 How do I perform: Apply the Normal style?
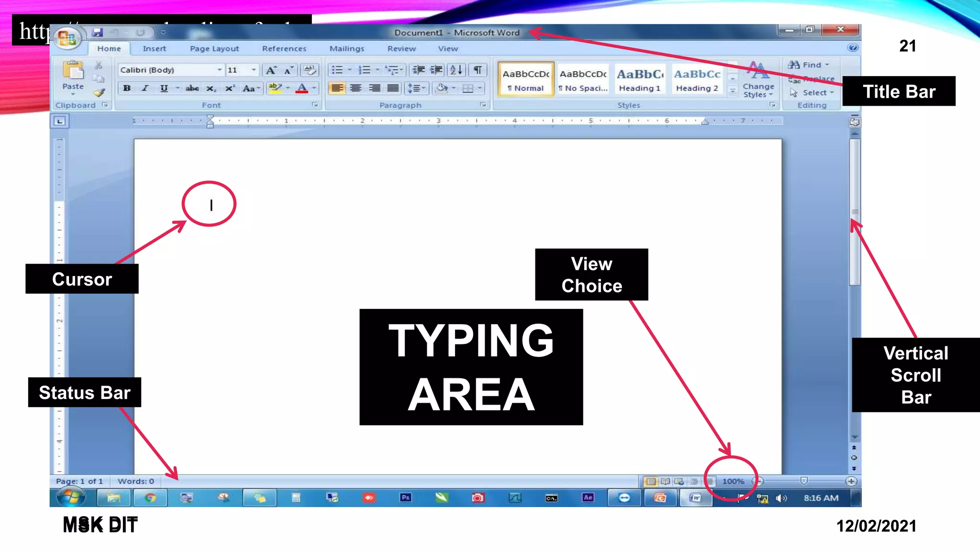526,79
